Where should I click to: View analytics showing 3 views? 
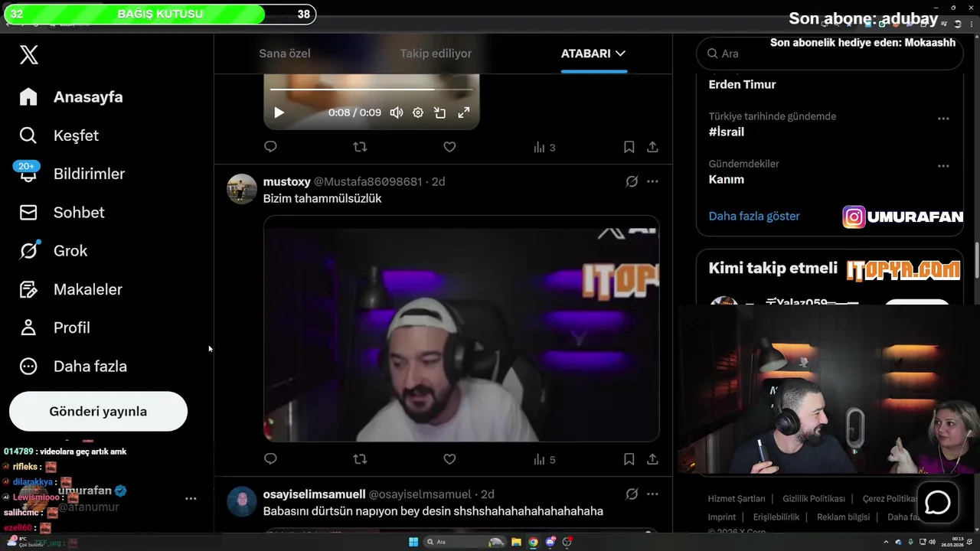tap(544, 147)
